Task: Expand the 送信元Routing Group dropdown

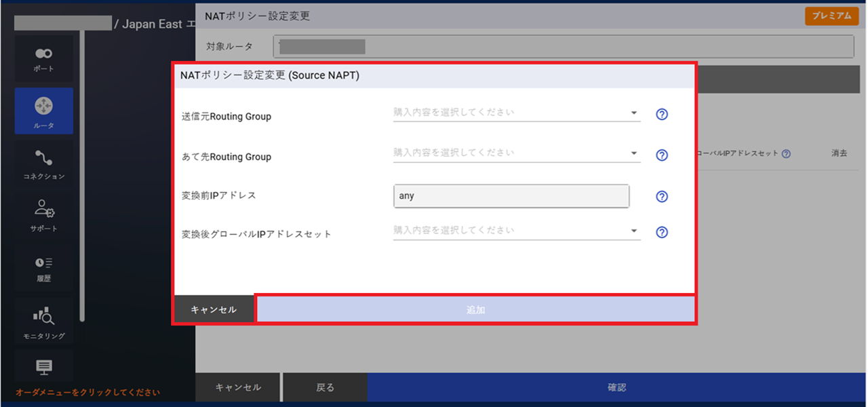Action: click(x=517, y=113)
